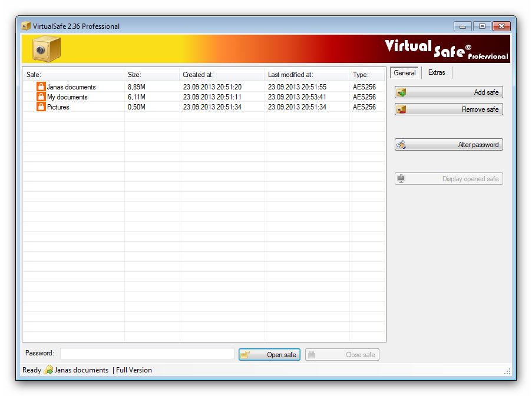Maximize the VirtualSafe window
Screen dimensions: 532x396
coord(482,26)
